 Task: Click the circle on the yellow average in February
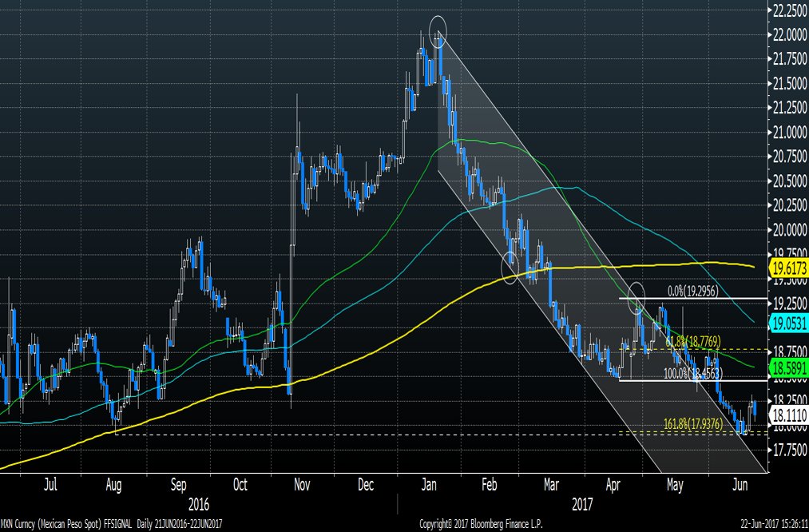tap(510, 267)
